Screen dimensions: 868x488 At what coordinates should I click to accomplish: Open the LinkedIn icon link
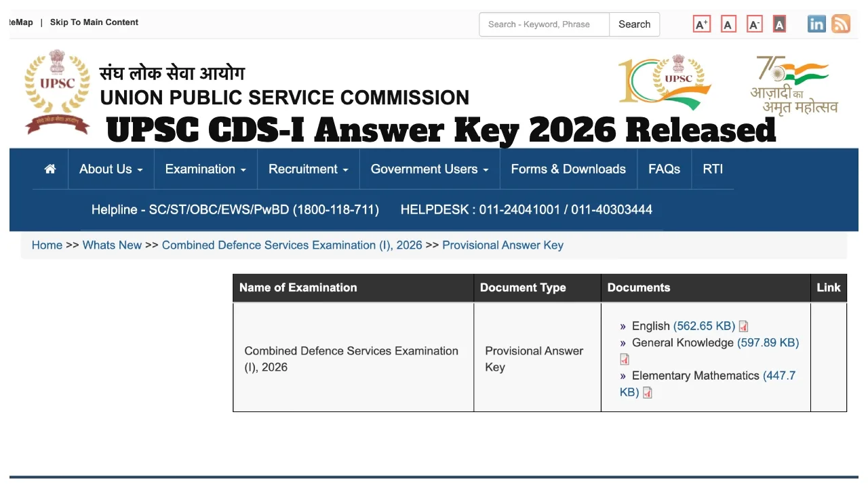point(816,24)
